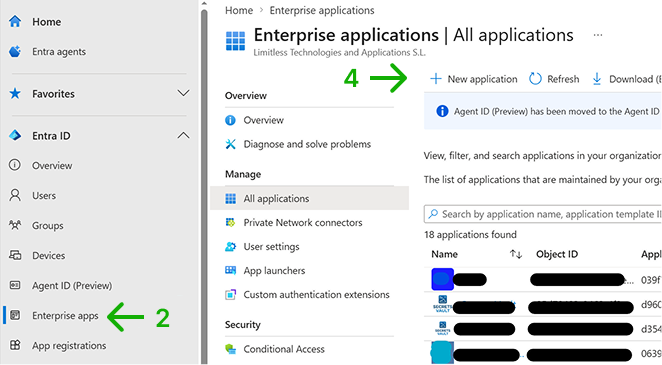Image resolution: width=662 pixels, height=365 pixels.
Task: Open Diagnose and solve problems
Action: tap(307, 144)
